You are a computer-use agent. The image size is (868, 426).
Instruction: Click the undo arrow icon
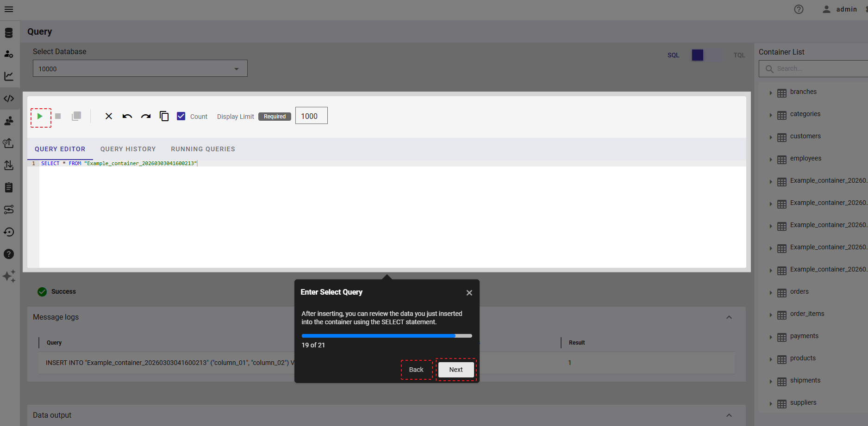point(127,116)
